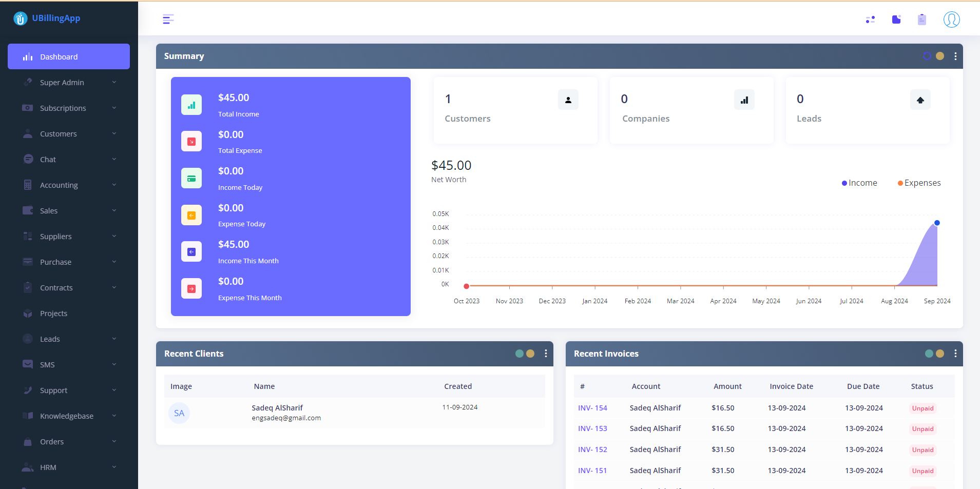The height and width of the screenshot is (489, 980).
Task: Open Summary panel three-dot options menu
Action: (x=955, y=56)
